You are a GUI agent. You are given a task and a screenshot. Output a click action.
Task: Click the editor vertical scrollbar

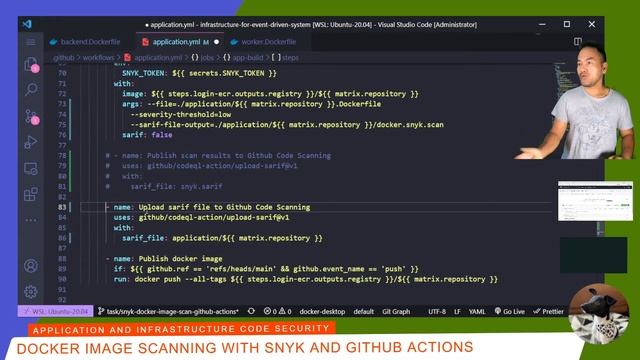pos(600,229)
